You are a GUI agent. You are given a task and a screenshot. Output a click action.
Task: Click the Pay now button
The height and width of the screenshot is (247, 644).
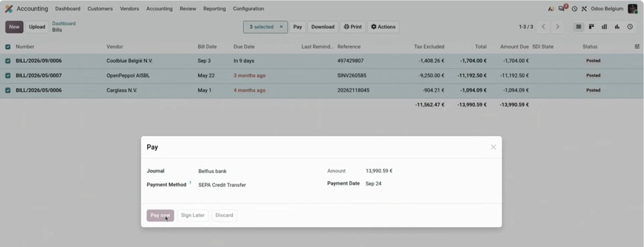click(x=160, y=215)
